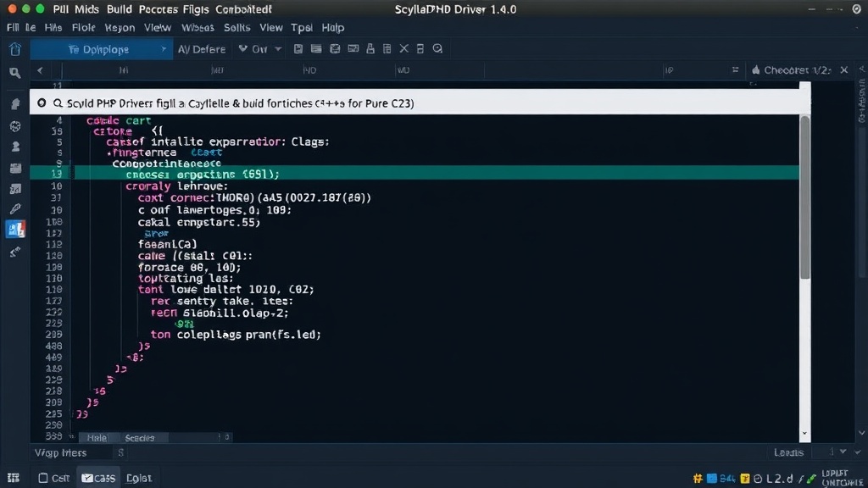Click the editor vertical scrollbar thumb
This screenshot has width=868, height=488.
[x=804, y=197]
